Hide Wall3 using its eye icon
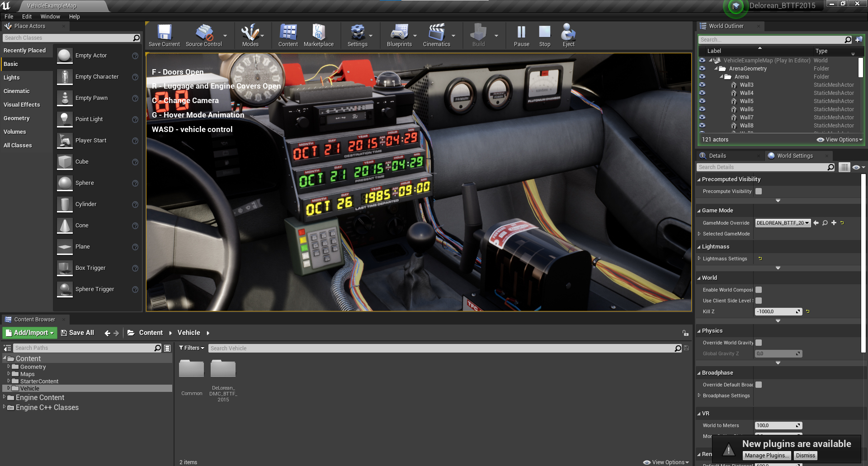The width and height of the screenshot is (868, 466). (x=702, y=85)
